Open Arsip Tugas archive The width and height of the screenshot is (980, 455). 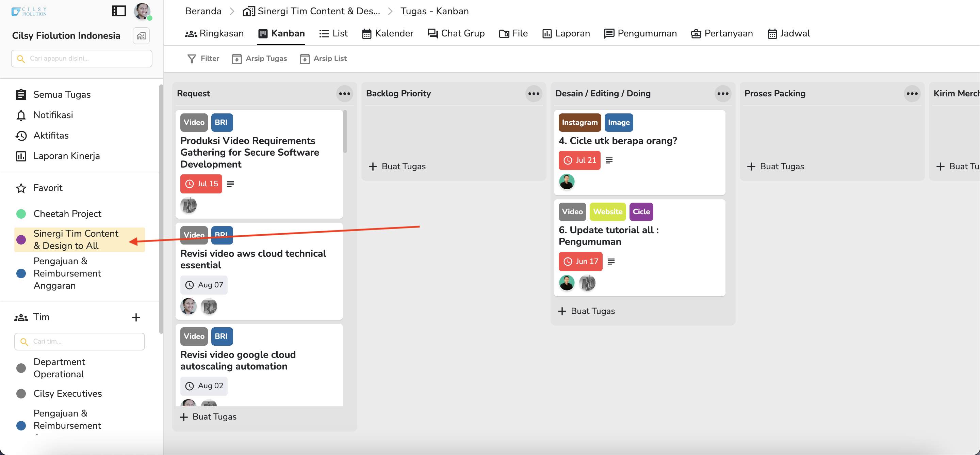pos(259,59)
